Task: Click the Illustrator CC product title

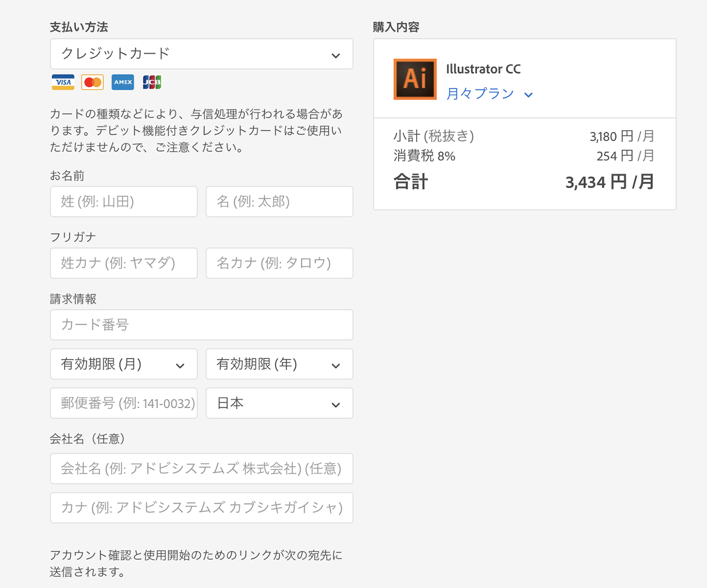Action: coord(483,69)
